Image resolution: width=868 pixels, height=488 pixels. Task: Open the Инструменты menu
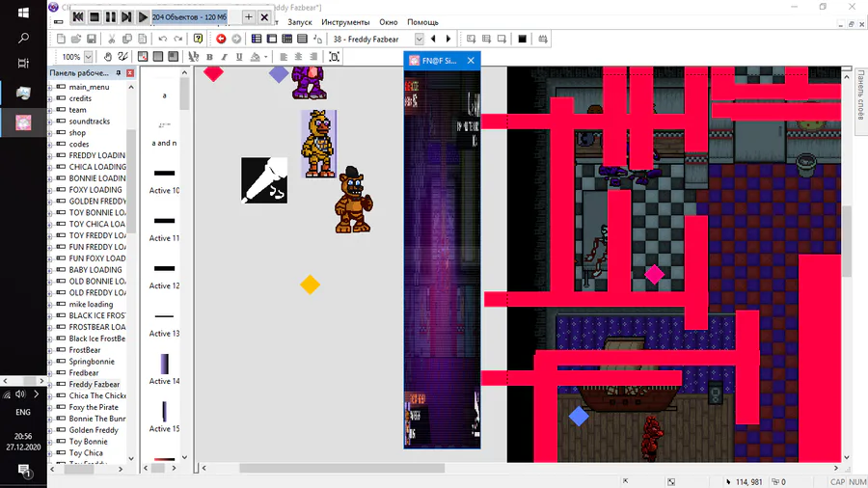tap(345, 22)
